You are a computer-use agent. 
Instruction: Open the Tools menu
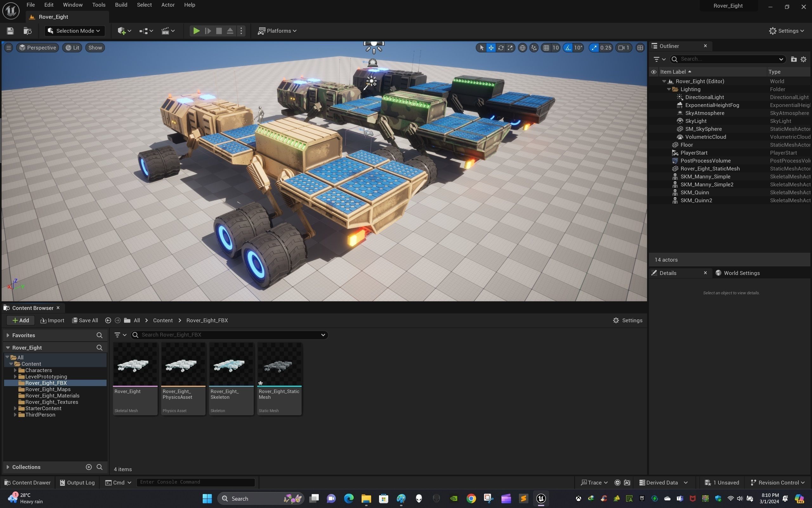99,5
